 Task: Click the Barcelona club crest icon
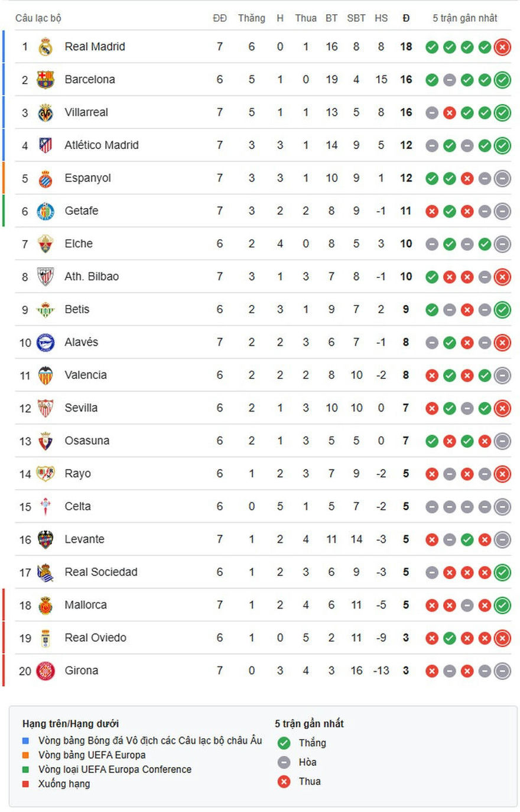click(x=45, y=79)
